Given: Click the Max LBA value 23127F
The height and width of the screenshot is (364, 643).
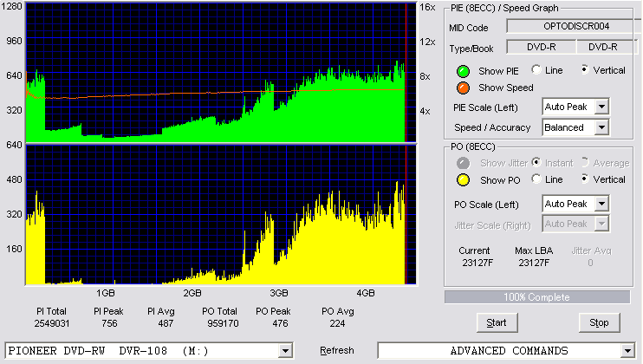Looking at the screenshot, I should pyautogui.click(x=534, y=263).
